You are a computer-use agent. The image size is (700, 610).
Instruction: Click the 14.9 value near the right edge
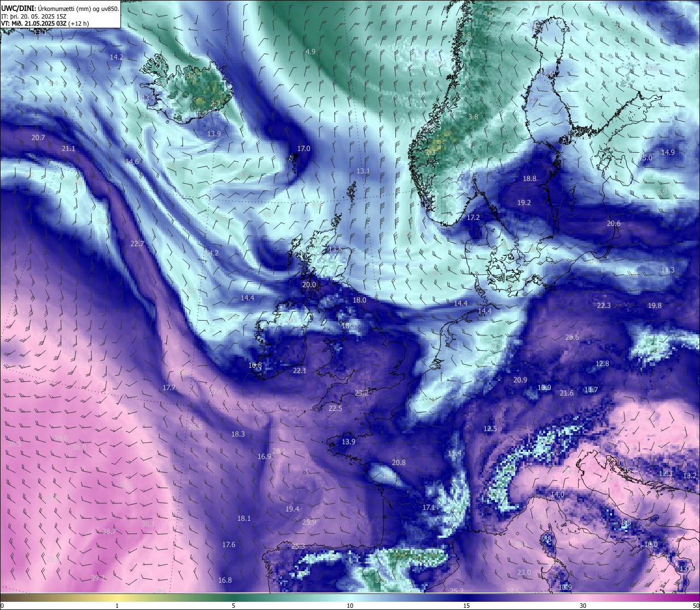(668, 153)
